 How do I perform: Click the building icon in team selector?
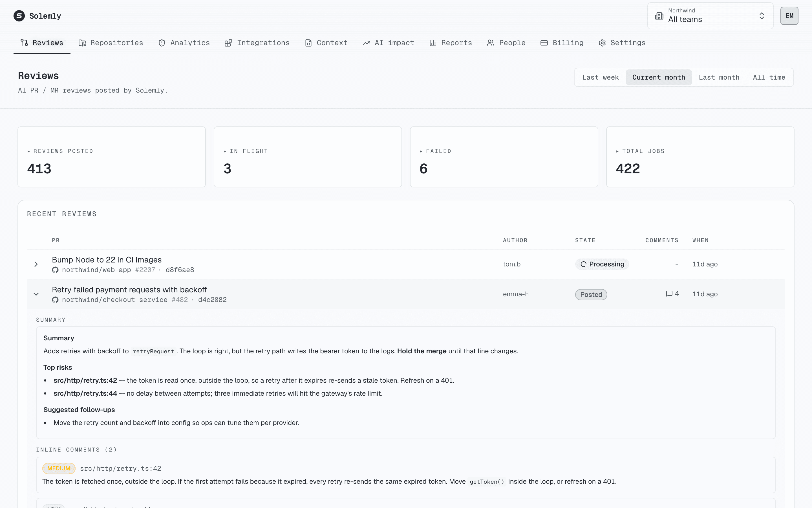[659, 16]
